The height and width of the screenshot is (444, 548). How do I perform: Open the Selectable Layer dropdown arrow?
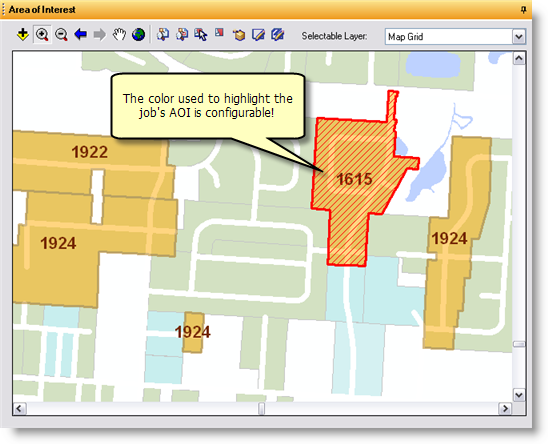tap(519, 36)
